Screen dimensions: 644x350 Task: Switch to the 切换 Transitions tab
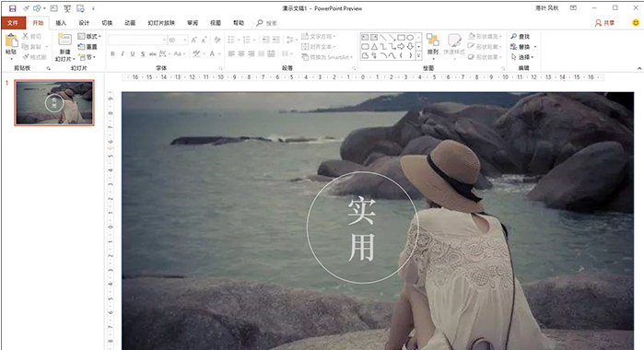tap(107, 23)
